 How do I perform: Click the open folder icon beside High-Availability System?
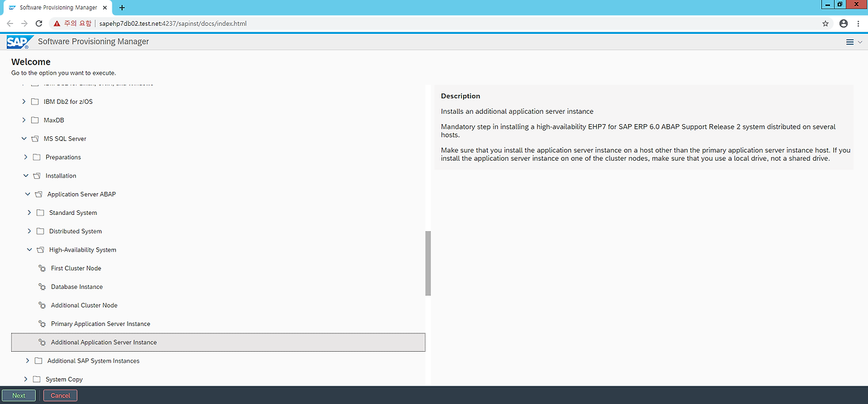click(40, 249)
